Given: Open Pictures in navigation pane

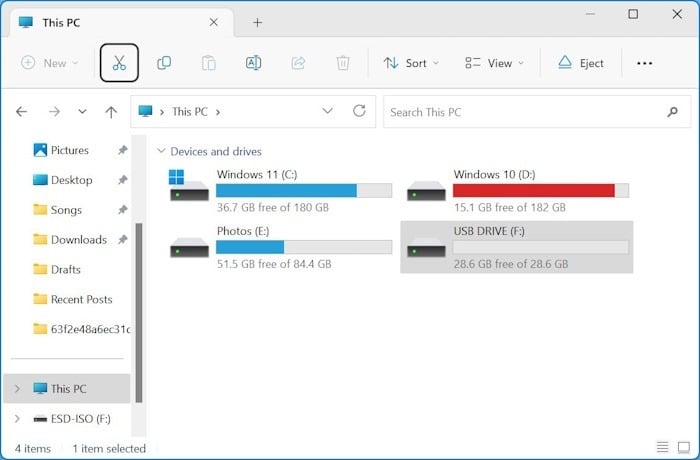Looking at the screenshot, I should [x=70, y=150].
